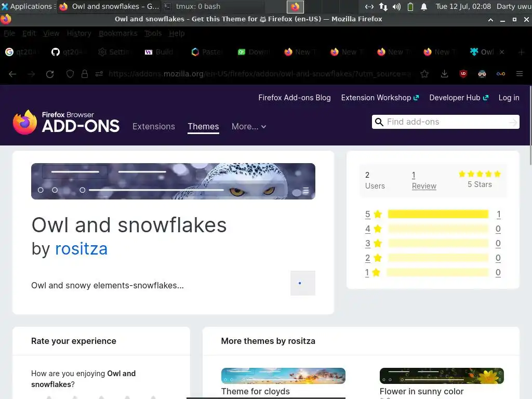532x399 pixels.
Task: Click the battery indicator tray icon
Action: 410,6
